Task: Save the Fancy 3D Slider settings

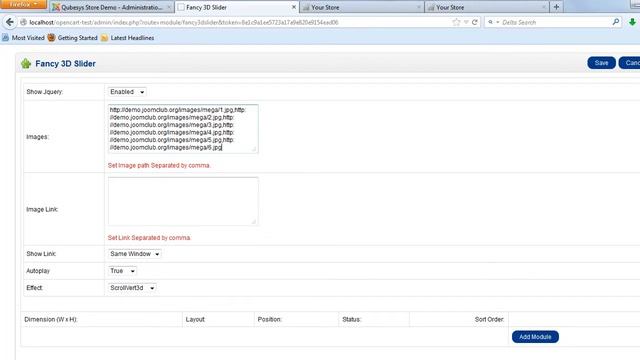Action: [601, 63]
